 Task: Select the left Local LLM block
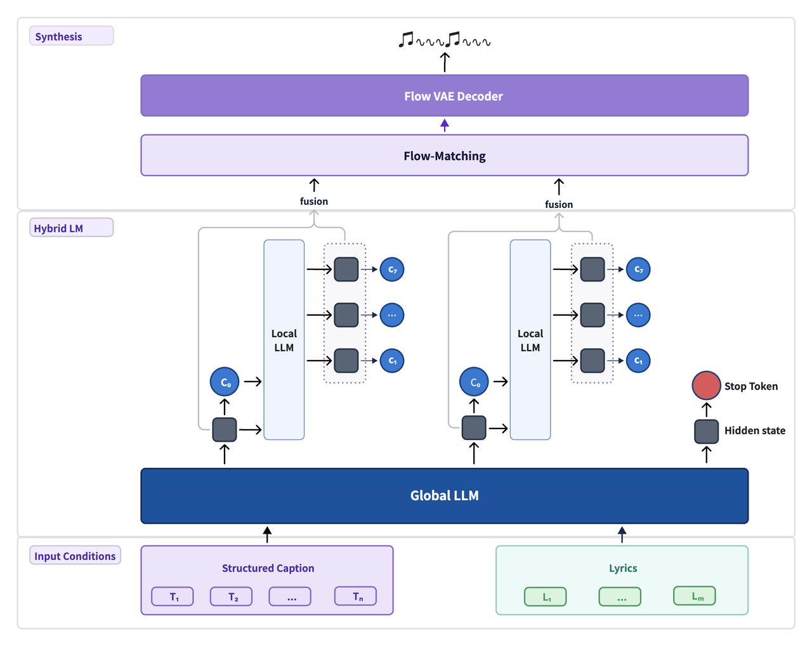[x=284, y=340]
